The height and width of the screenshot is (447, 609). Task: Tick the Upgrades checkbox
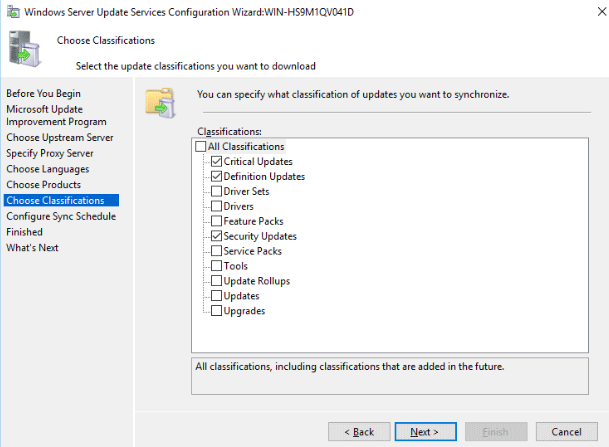tap(216, 311)
